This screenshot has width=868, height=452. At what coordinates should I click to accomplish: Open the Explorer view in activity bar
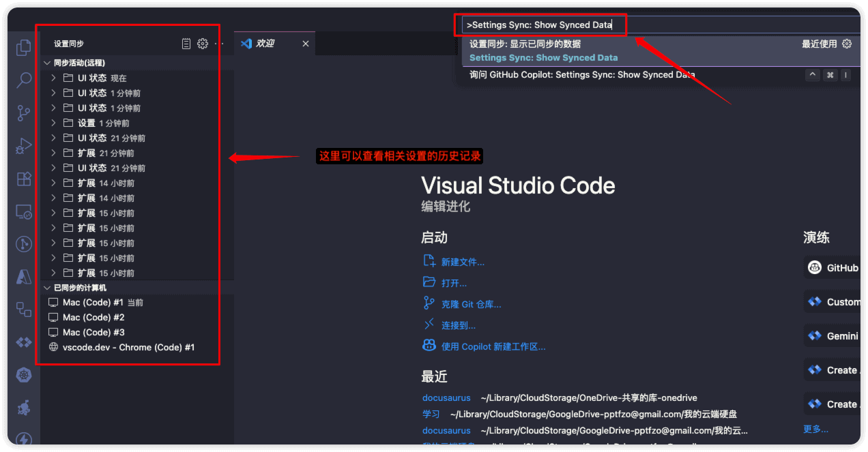[24, 48]
